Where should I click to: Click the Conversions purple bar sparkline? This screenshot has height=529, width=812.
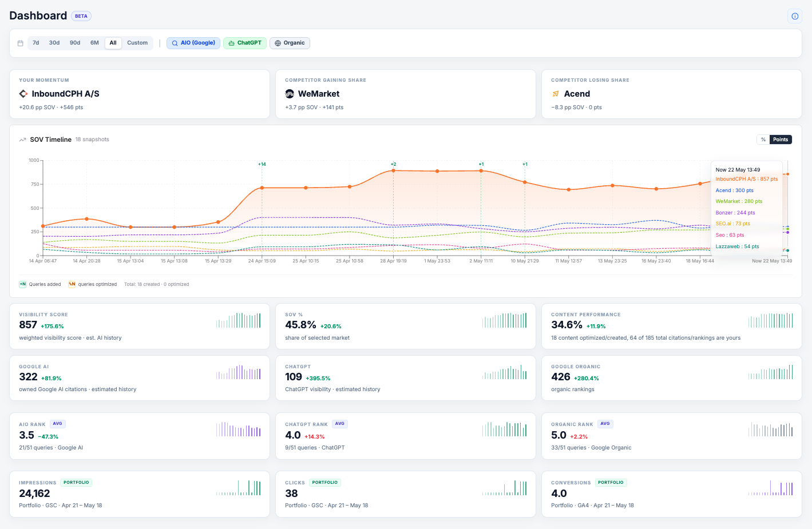click(x=771, y=488)
